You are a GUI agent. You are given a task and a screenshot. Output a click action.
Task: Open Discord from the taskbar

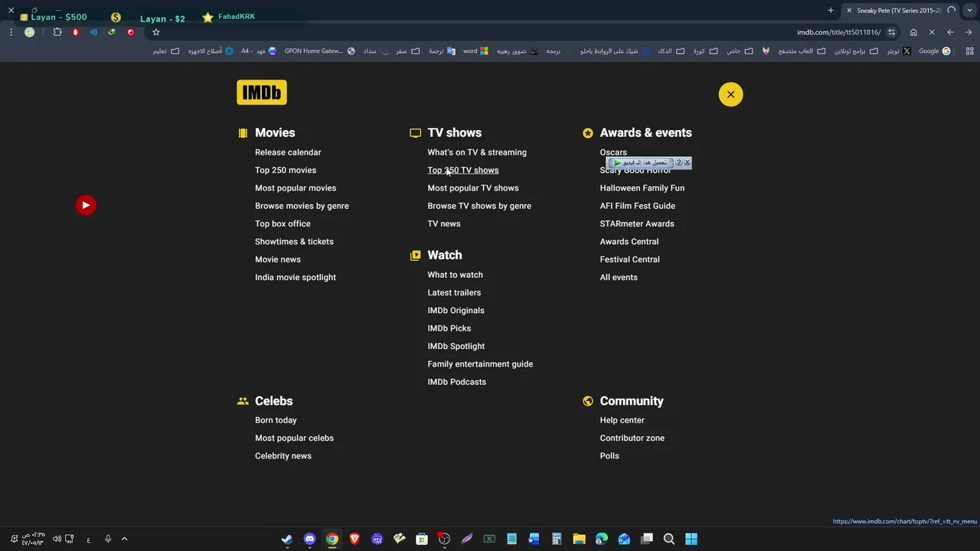coord(309,539)
